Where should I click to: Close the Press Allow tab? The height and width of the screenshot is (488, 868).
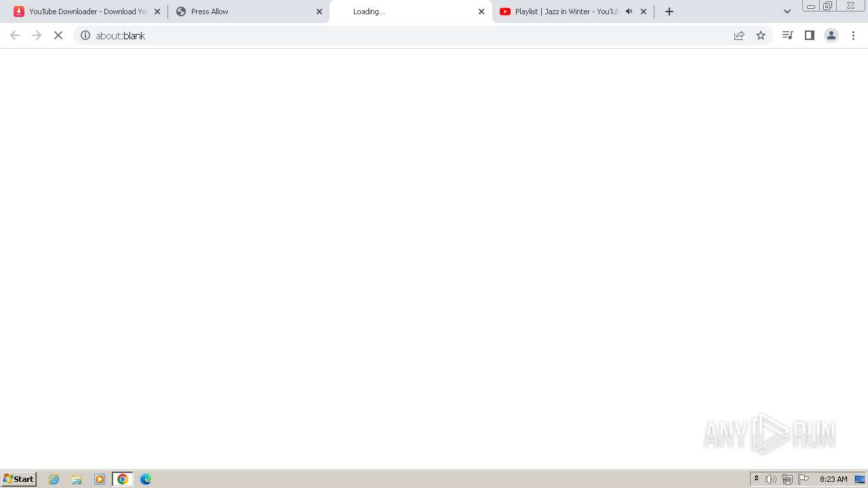319,12
